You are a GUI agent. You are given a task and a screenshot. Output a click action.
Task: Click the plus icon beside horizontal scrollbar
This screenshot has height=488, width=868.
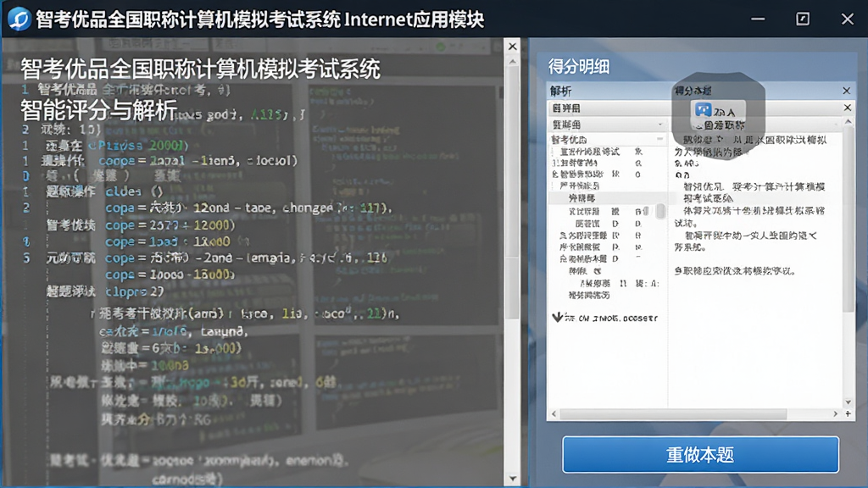tap(848, 413)
